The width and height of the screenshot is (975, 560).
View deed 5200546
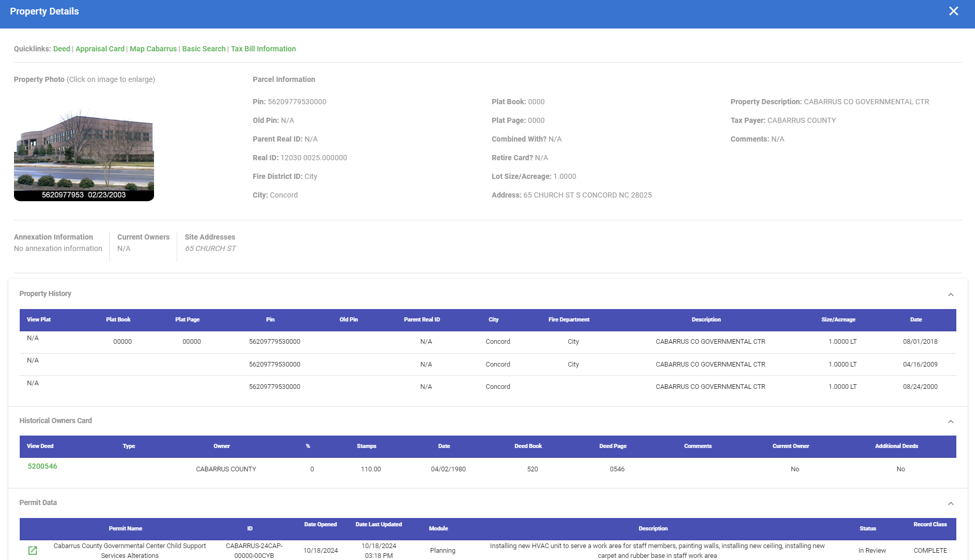click(x=42, y=466)
